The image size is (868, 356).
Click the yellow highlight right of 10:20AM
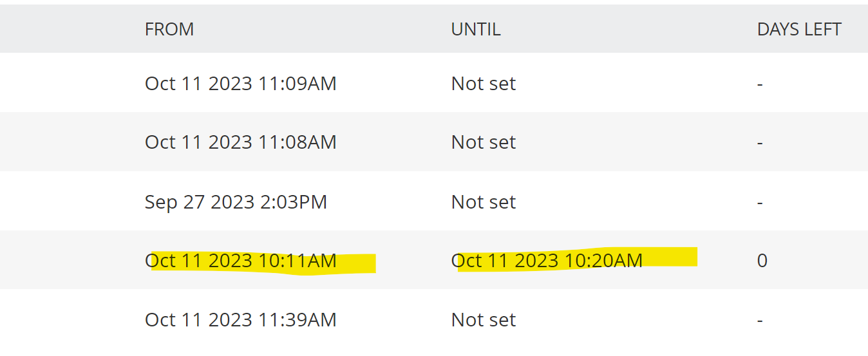(x=671, y=258)
